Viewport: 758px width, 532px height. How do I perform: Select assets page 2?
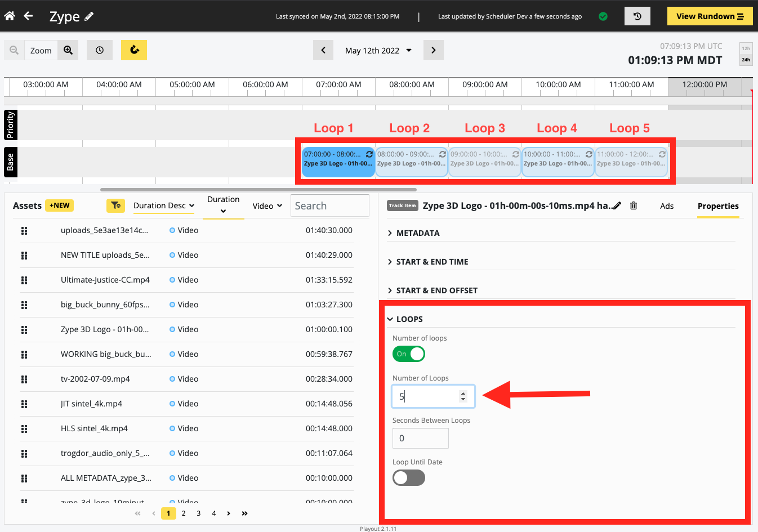tap(184, 513)
